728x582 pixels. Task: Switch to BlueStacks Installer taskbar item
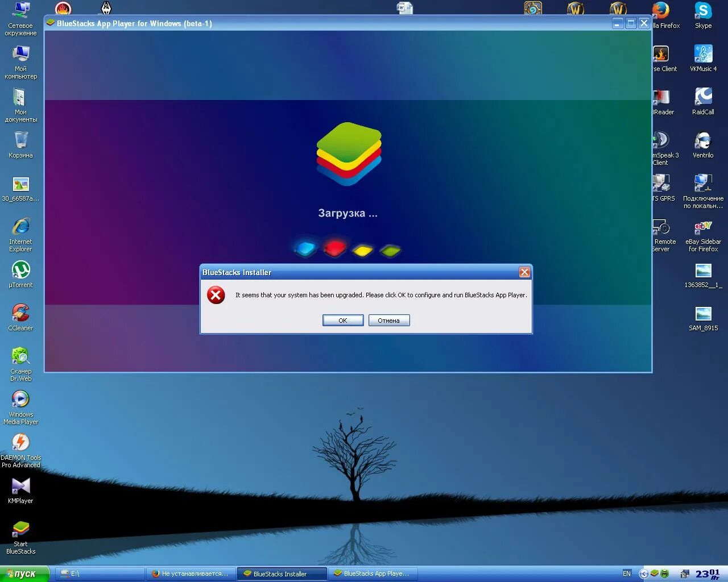point(282,574)
